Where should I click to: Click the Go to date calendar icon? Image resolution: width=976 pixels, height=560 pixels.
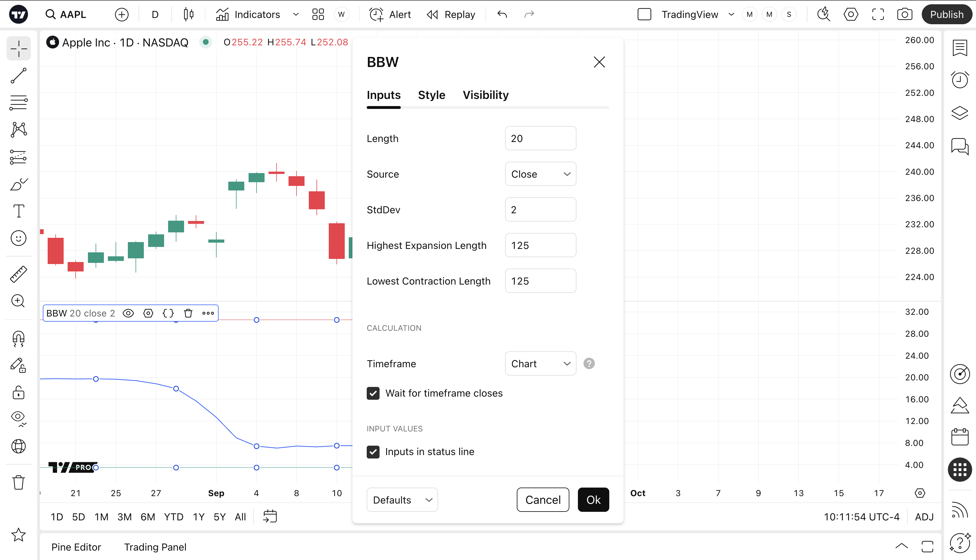click(270, 517)
